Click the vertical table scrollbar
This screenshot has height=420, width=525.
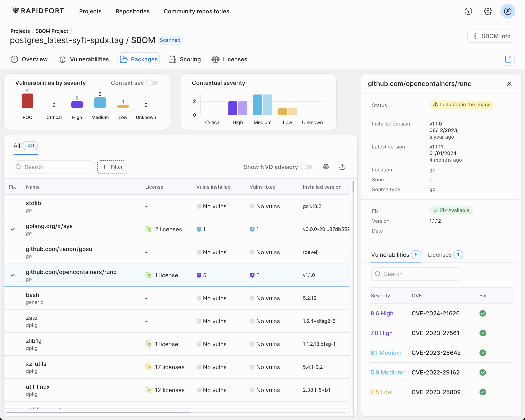tap(353, 187)
